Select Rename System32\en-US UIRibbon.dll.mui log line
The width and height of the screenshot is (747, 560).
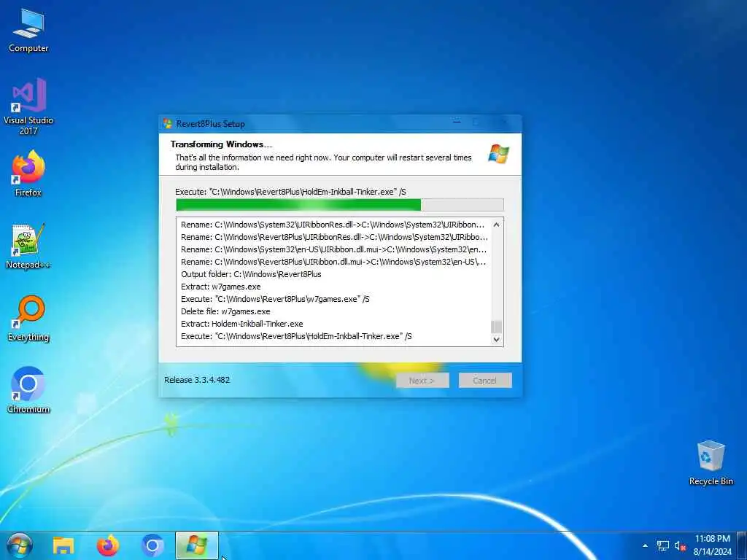(x=334, y=249)
